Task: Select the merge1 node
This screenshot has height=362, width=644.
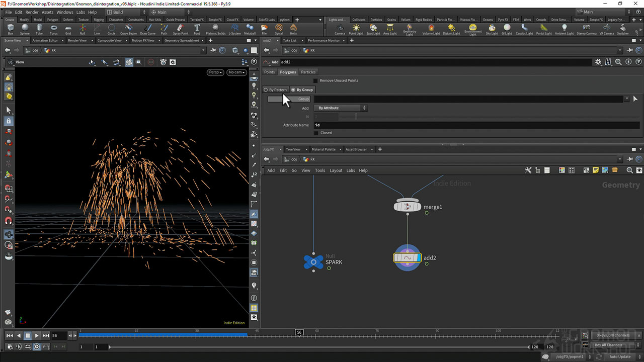Action: [x=408, y=206]
